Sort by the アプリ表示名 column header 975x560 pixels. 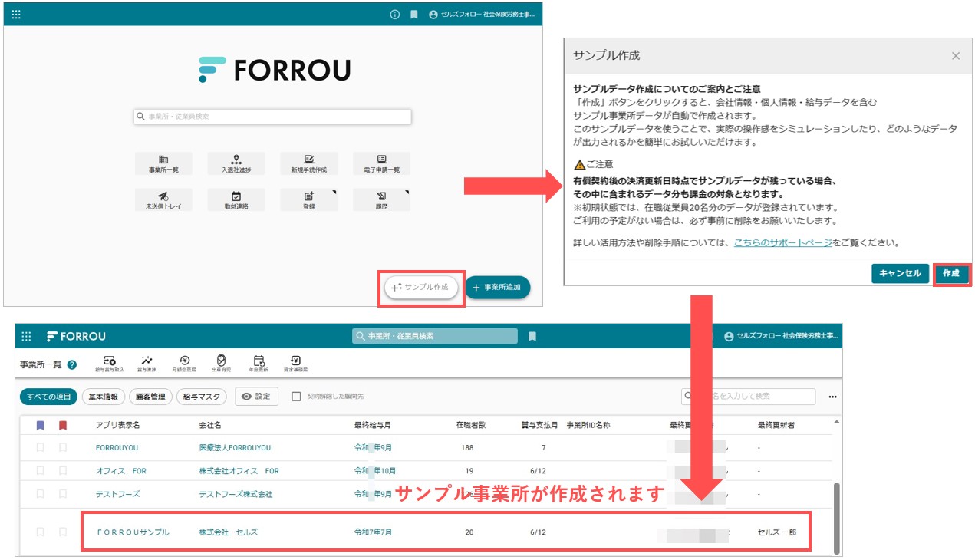pyautogui.click(x=117, y=425)
